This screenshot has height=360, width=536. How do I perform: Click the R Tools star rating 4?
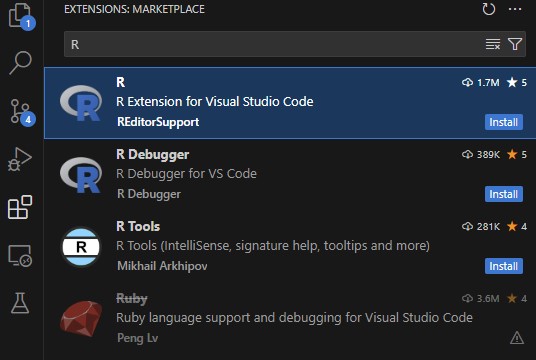(x=517, y=226)
